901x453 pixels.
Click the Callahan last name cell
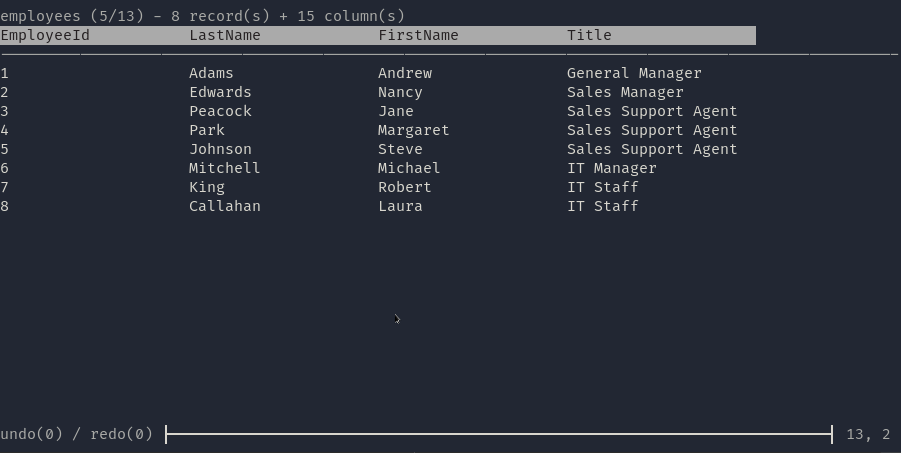(x=225, y=206)
